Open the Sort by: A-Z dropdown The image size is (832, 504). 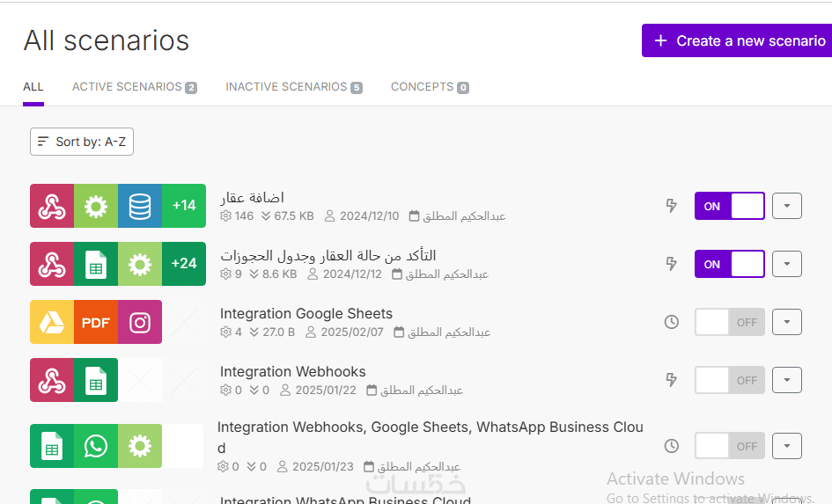click(x=82, y=142)
